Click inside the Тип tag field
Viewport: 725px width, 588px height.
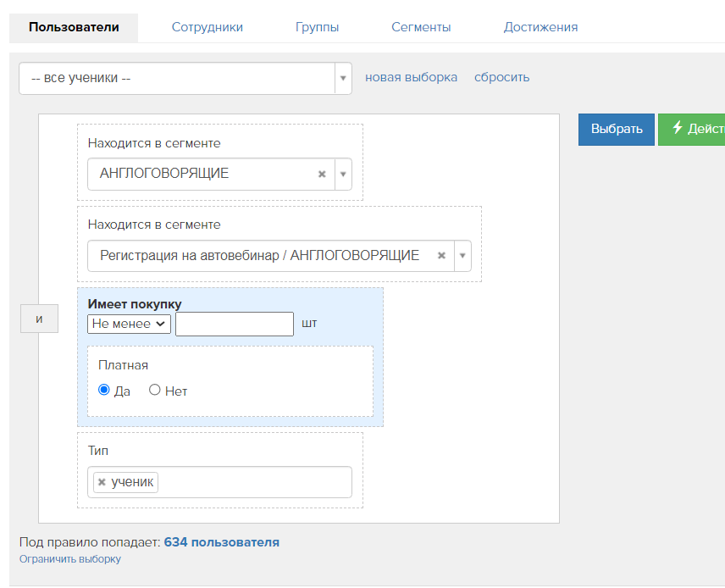[x=219, y=482]
